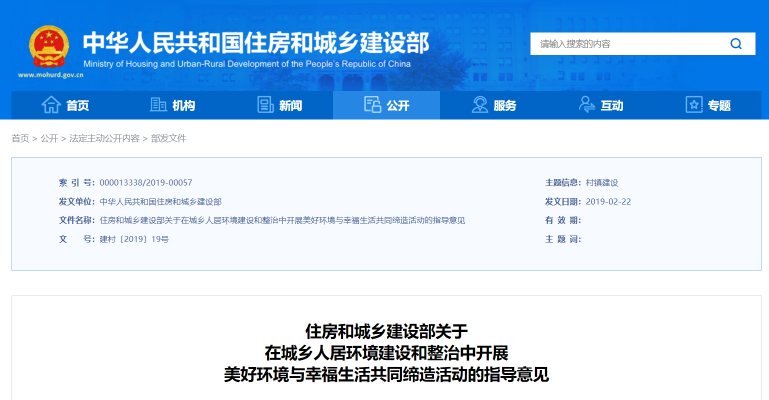Click the ministry name title banner
Screen dimensions: 769x400
[x=255, y=43]
